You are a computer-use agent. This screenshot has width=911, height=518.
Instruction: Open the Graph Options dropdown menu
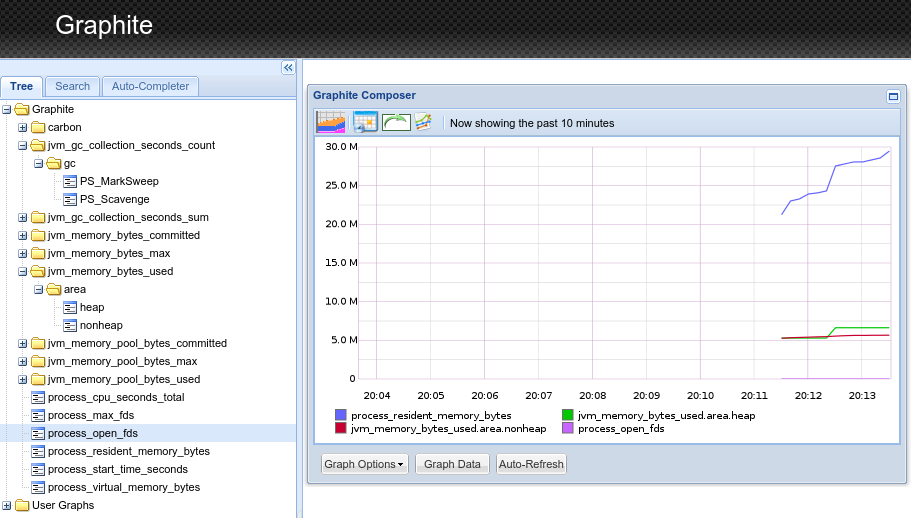pos(364,464)
